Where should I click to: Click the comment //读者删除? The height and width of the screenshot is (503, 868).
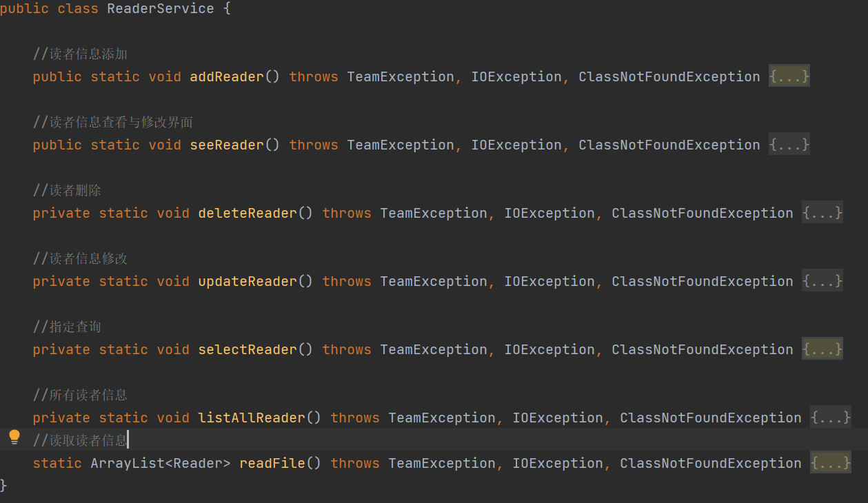tap(67, 190)
